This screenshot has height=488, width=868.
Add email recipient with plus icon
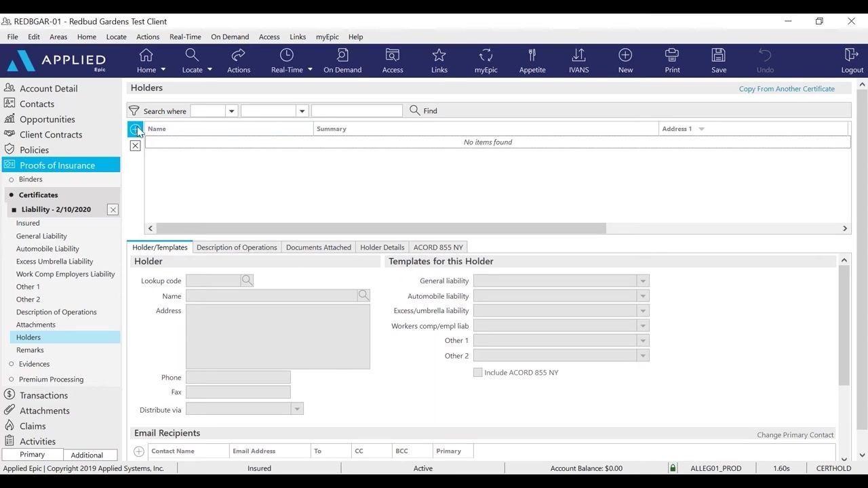[139, 451]
